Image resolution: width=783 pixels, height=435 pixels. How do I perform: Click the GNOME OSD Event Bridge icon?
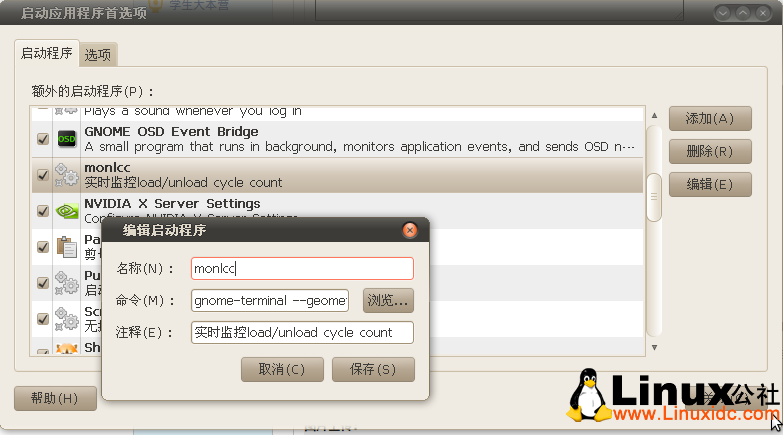pos(67,139)
